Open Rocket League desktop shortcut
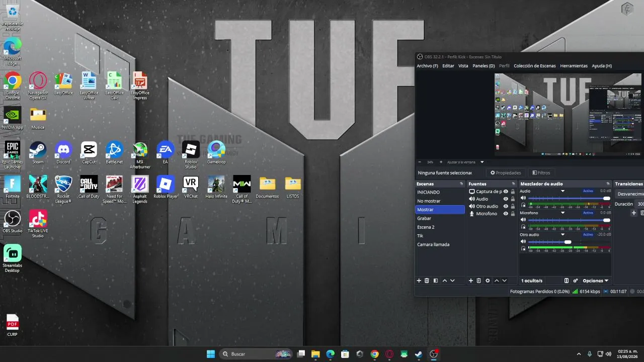The width and height of the screenshot is (644, 362). click(x=63, y=189)
